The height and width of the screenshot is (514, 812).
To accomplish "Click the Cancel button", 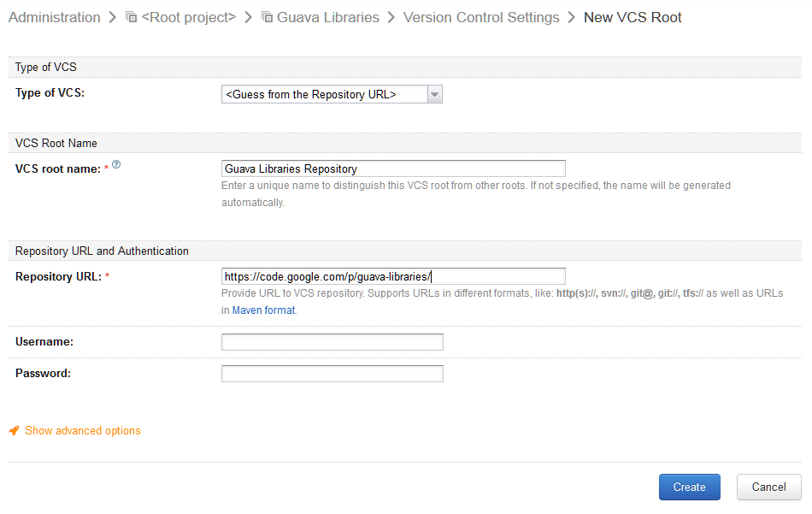I will 769,487.
